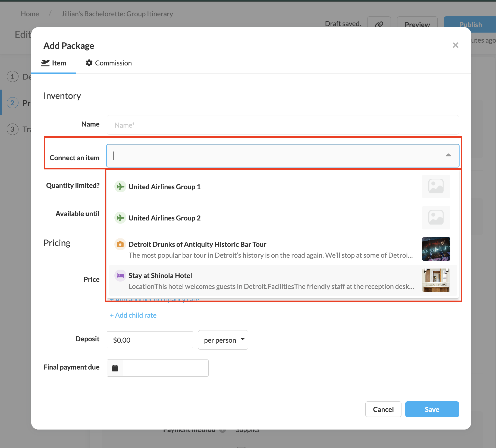Open Jillian's Bachelorette: Group Itinerary breadcrumb
The width and height of the screenshot is (496, 448).
[117, 14]
